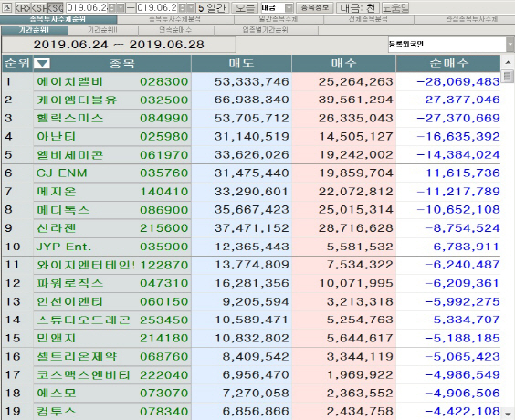515x420 pixels.
Task: Switch to the 연속순매수 sub-tab
Action: (175, 30)
